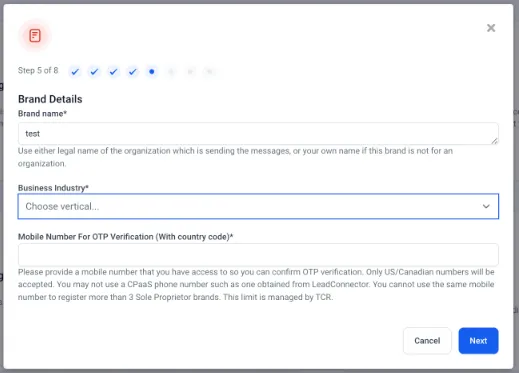
Task: Select the faded step six indicator
Action: click(171, 72)
